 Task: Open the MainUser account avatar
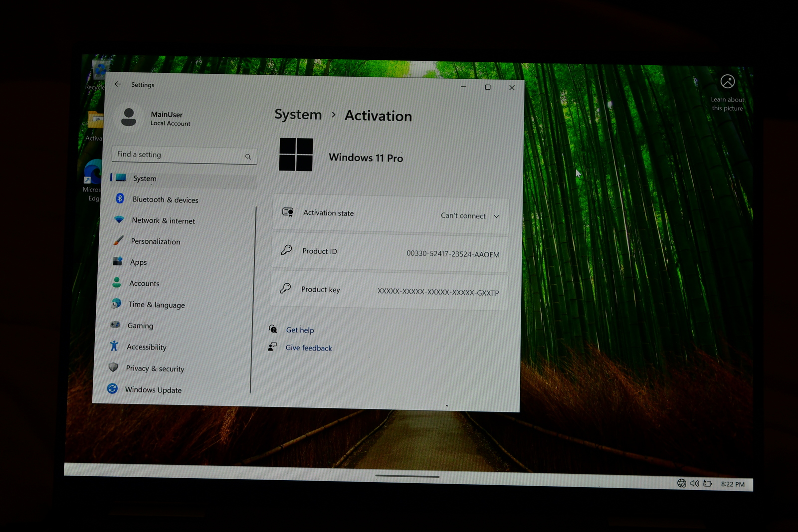[129, 118]
